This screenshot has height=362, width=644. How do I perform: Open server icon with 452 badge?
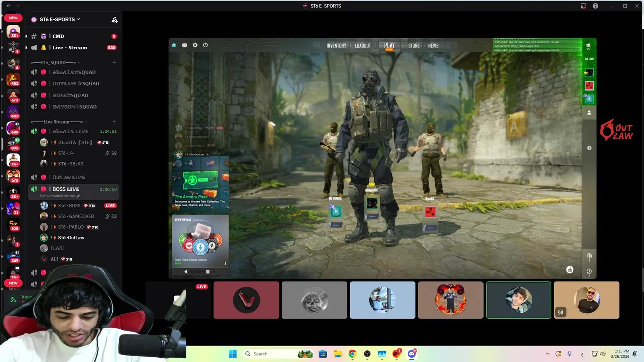pyautogui.click(x=13, y=80)
